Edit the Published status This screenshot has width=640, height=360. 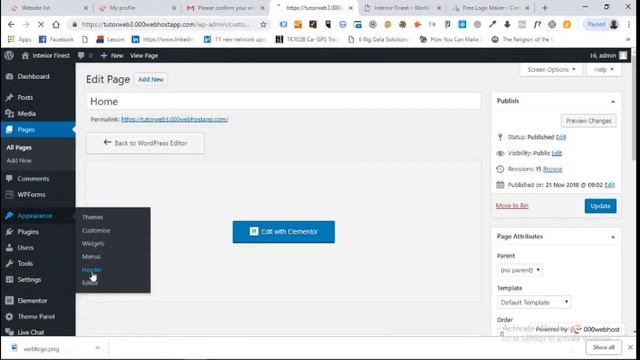point(561,137)
